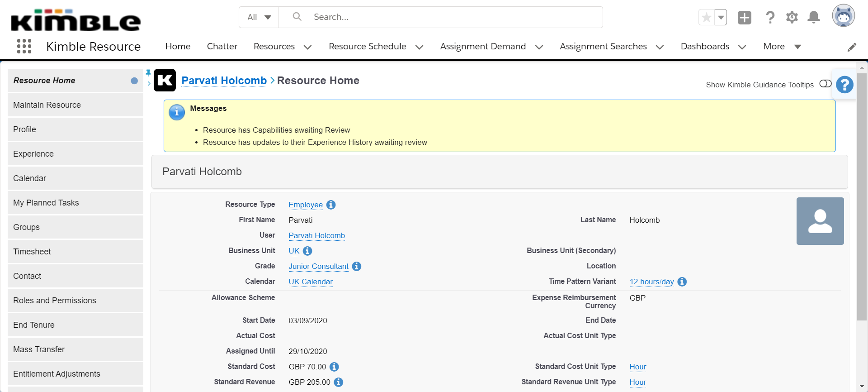Go to the Home tab

pyautogui.click(x=178, y=47)
